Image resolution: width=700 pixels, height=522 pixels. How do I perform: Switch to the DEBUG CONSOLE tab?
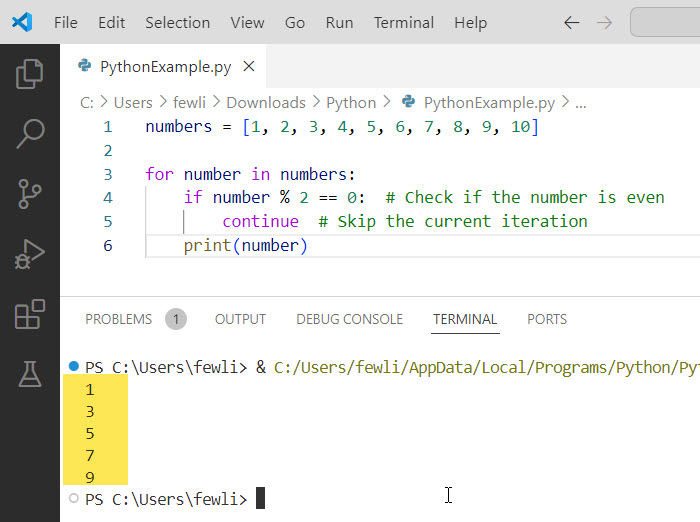pyautogui.click(x=350, y=319)
